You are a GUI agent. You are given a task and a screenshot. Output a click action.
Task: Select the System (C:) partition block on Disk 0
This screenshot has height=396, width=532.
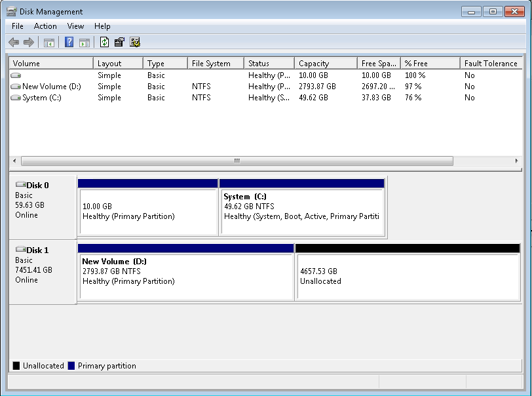(302, 208)
